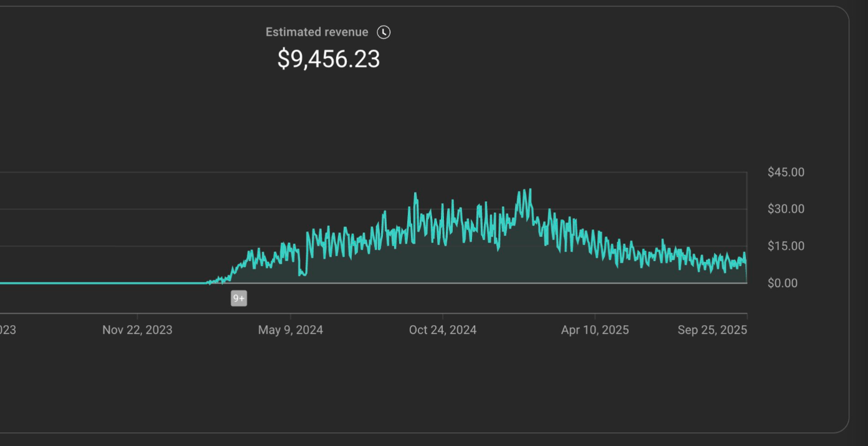Screen dimensions: 868x446
Task: Expand the 9+ events marker badge
Action: [x=239, y=298]
